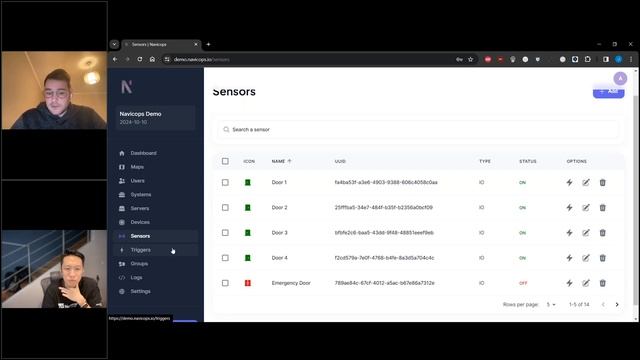Screen dimensions: 640x360
Task: Select the Sensors sidebar item
Action: [x=156, y=236]
